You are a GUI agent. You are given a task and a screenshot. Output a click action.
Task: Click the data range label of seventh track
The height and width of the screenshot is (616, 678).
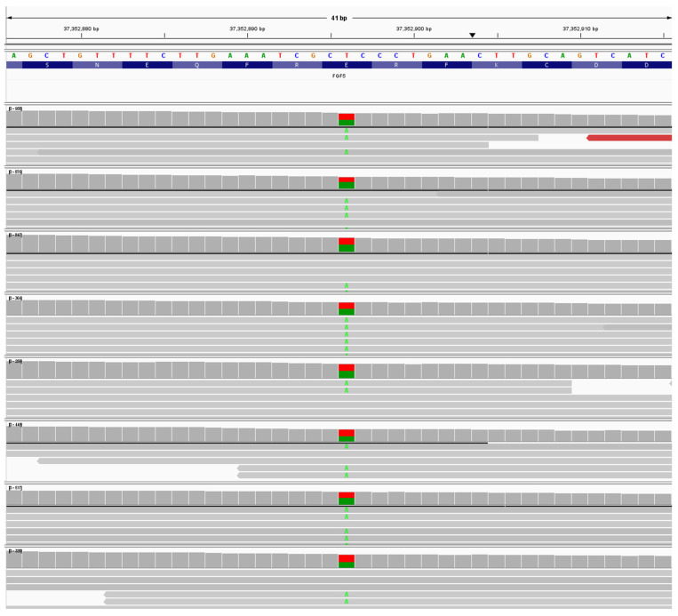15,488
